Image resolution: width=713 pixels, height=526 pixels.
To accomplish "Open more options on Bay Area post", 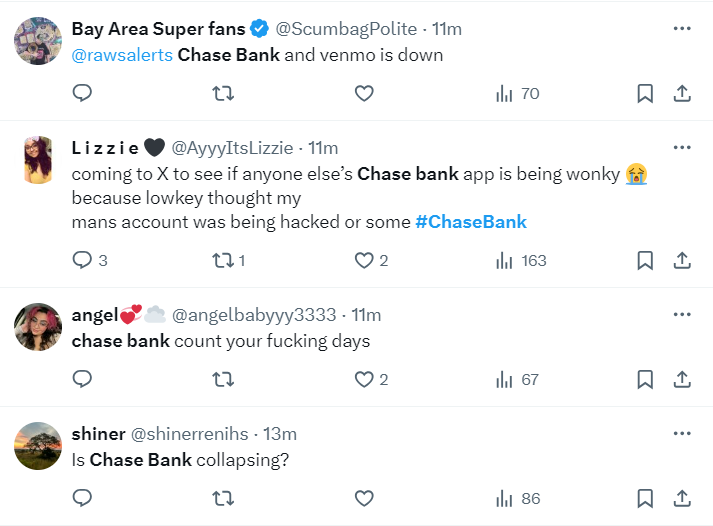I will click(682, 28).
